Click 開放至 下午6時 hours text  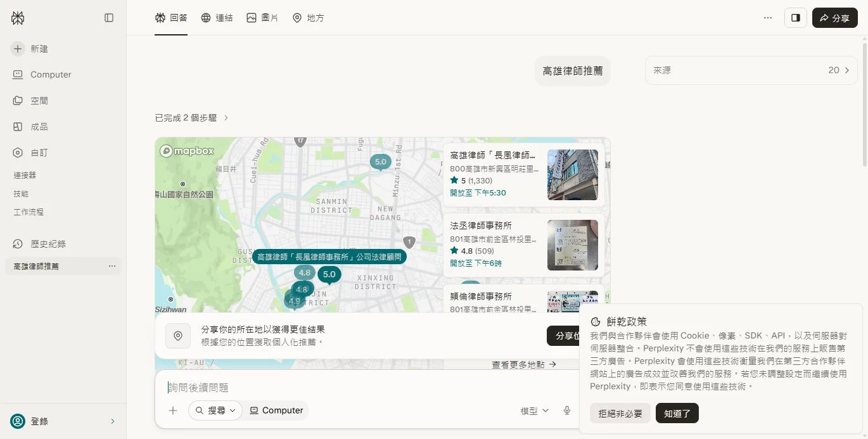(475, 263)
